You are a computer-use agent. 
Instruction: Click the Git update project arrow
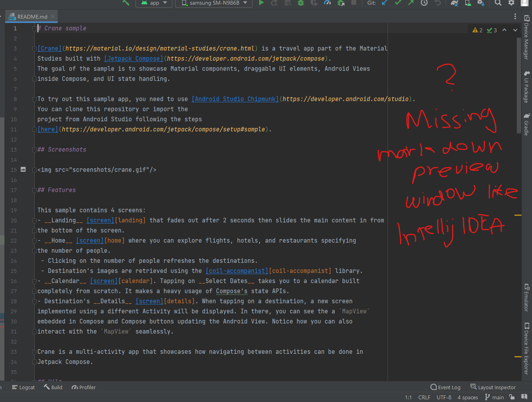(385, 3)
